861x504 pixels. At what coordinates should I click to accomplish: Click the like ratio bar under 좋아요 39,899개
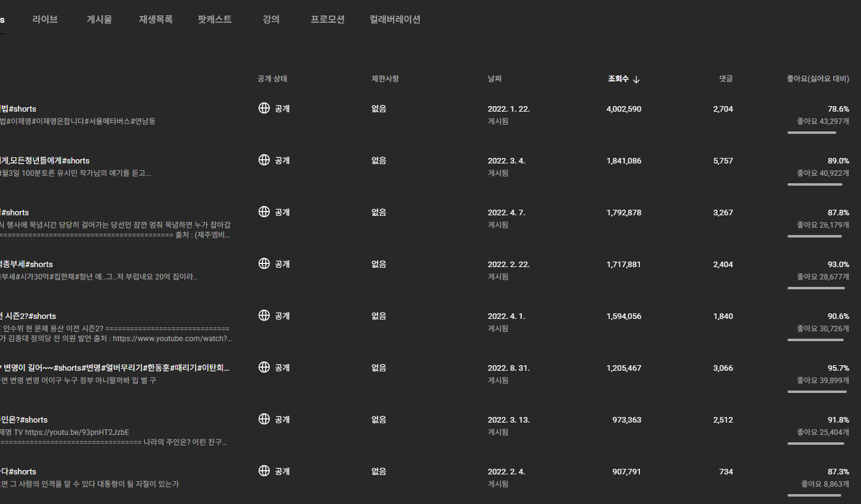(x=817, y=392)
